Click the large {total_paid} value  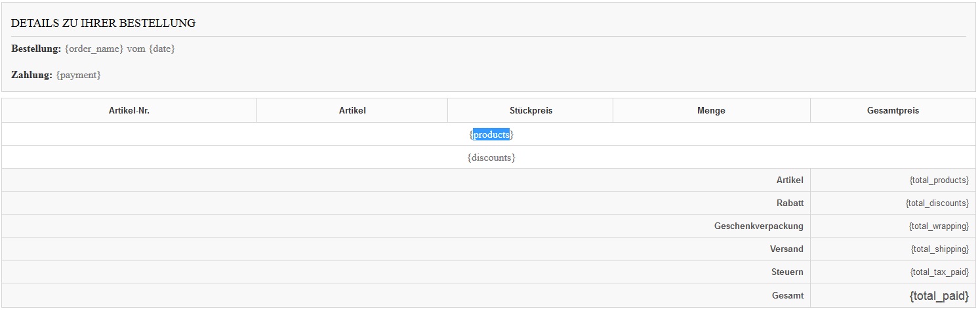point(939,296)
